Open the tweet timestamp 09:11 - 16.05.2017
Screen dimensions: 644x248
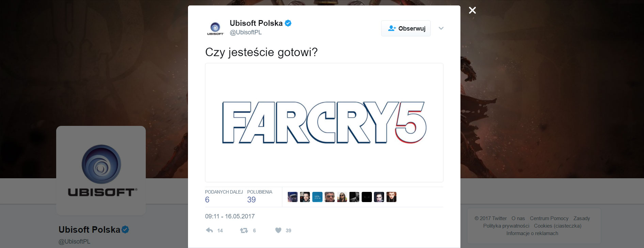pyautogui.click(x=230, y=216)
